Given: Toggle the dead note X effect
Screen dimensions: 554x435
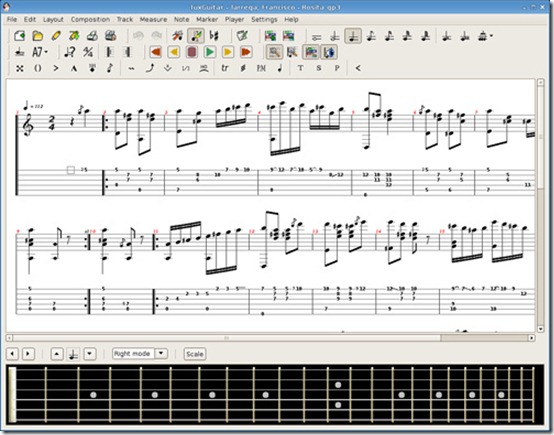Looking at the screenshot, I should pyautogui.click(x=20, y=68).
